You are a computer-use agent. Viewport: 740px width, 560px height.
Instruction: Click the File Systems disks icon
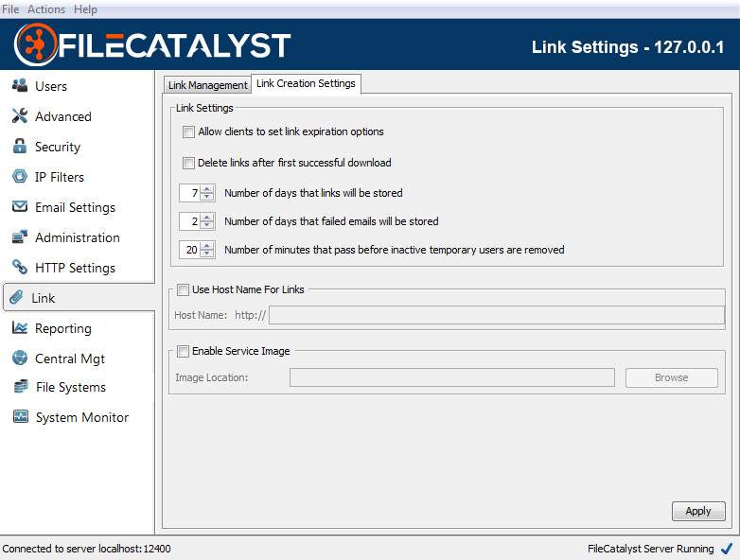click(x=20, y=387)
